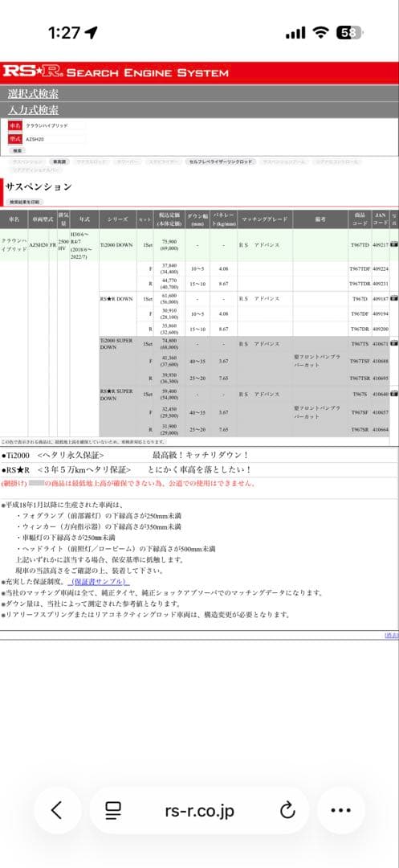Click the 備考 column header
399x868 pixels.
click(x=320, y=219)
